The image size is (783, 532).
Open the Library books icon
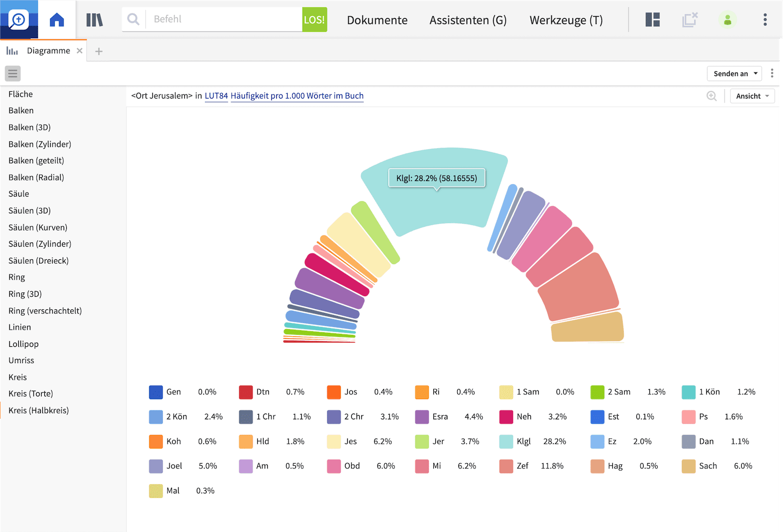(x=94, y=20)
